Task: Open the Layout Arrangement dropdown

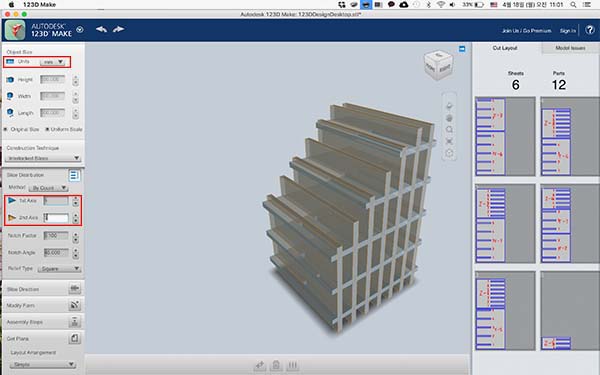Action: (42, 364)
